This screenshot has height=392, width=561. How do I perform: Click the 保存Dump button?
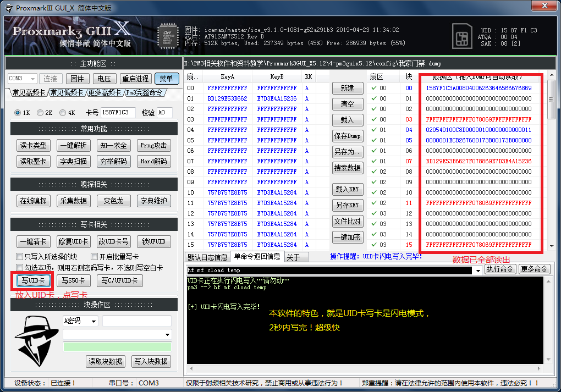(x=348, y=136)
